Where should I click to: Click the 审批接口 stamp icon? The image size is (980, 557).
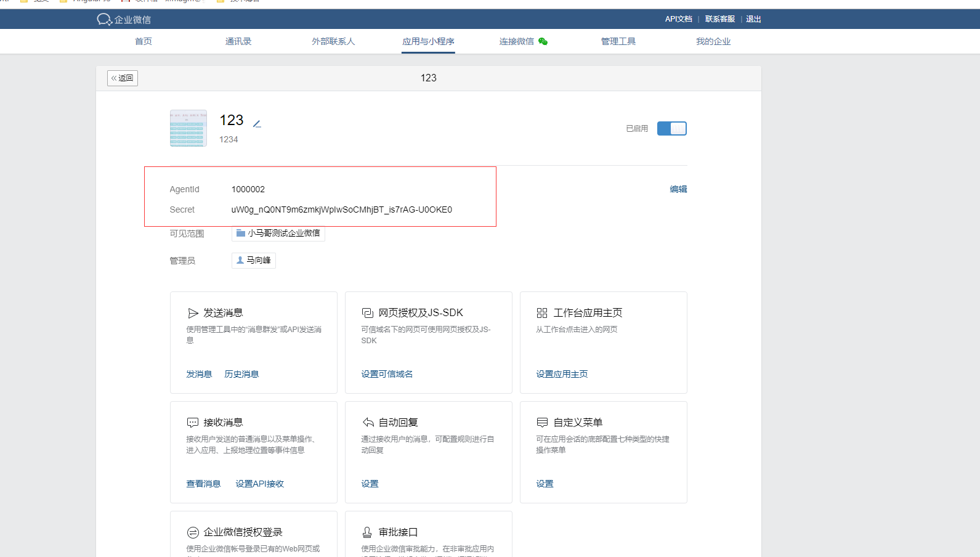tap(367, 532)
